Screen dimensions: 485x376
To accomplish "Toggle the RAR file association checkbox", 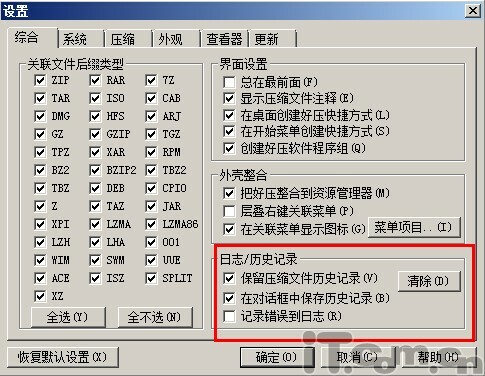I will point(95,80).
